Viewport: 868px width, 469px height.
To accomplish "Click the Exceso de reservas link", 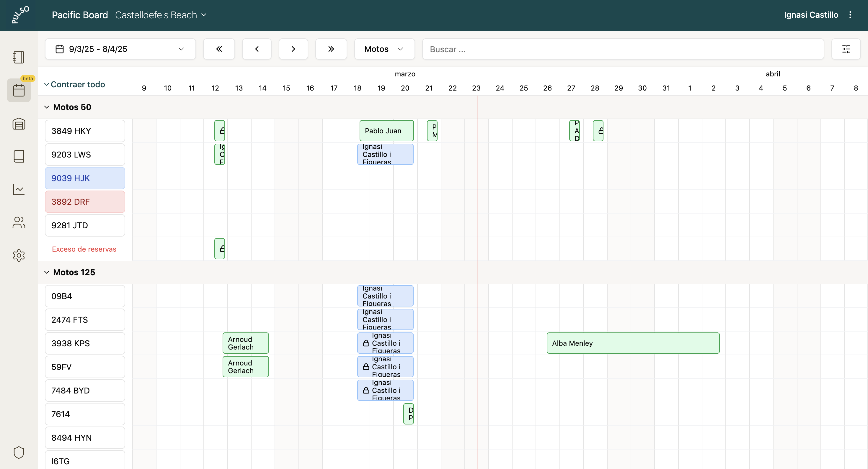I will point(84,249).
